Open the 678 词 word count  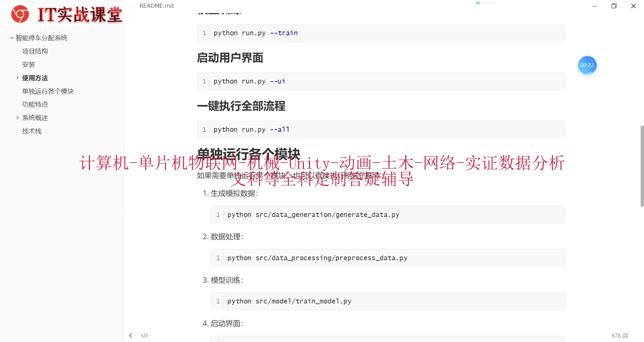coord(620,336)
